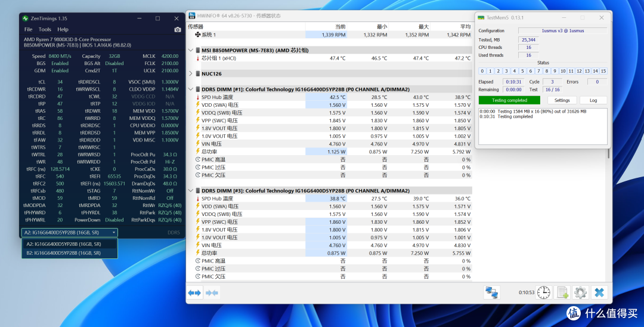Click the MCLK value 4200.00
Image resolution: width=644 pixels, height=327 pixels.
169,56
